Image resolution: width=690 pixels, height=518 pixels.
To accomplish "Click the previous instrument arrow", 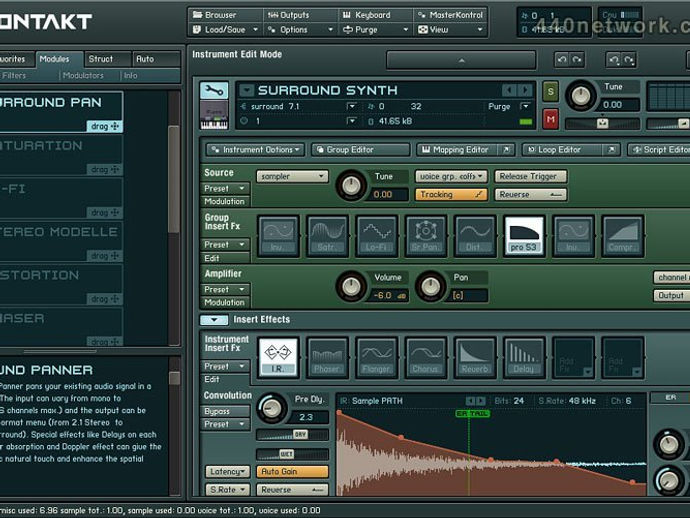I will 509,91.
